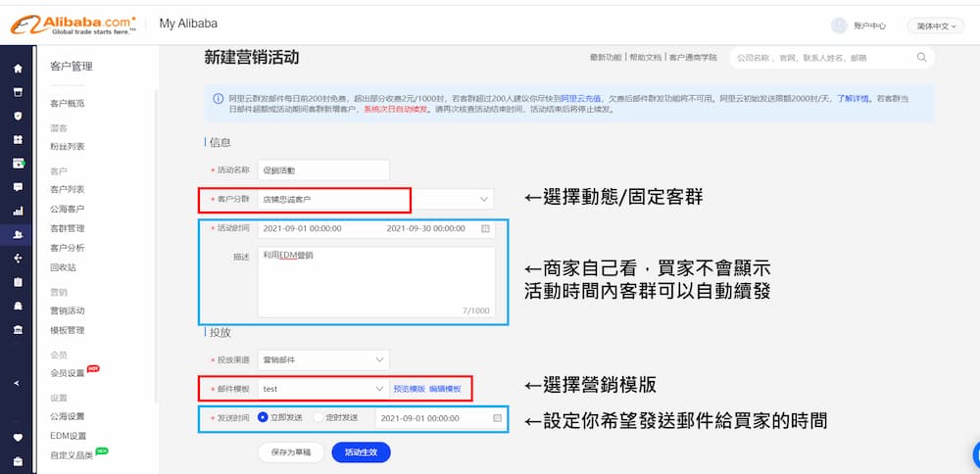
Task: Open the customer management people icon
Action: pos(17,235)
